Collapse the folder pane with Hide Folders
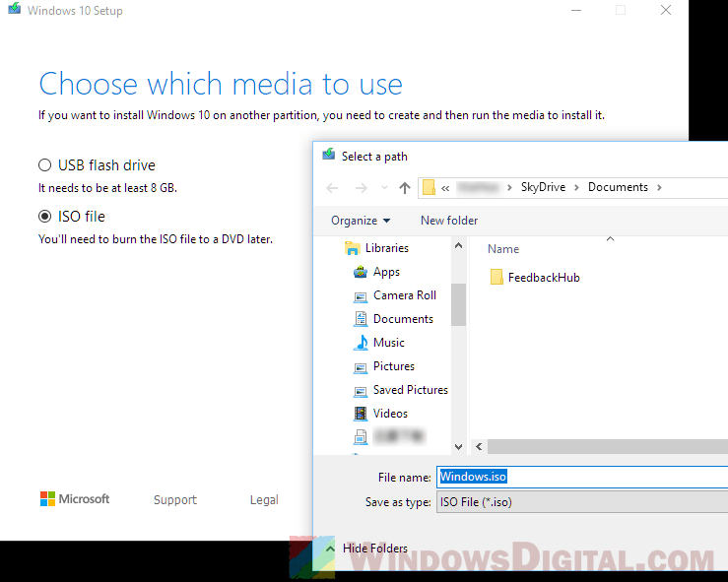Screen dimensions: 728x582 click(366, 549)
